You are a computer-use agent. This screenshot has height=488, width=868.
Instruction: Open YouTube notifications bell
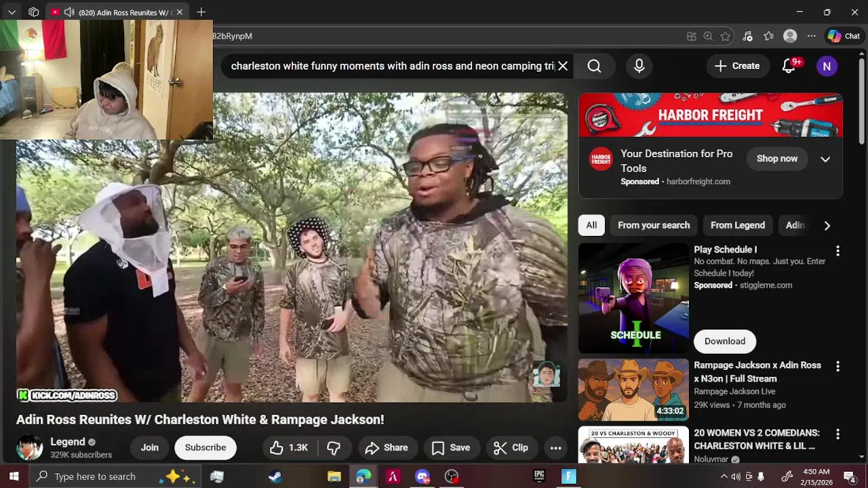[x=789, y=66]
